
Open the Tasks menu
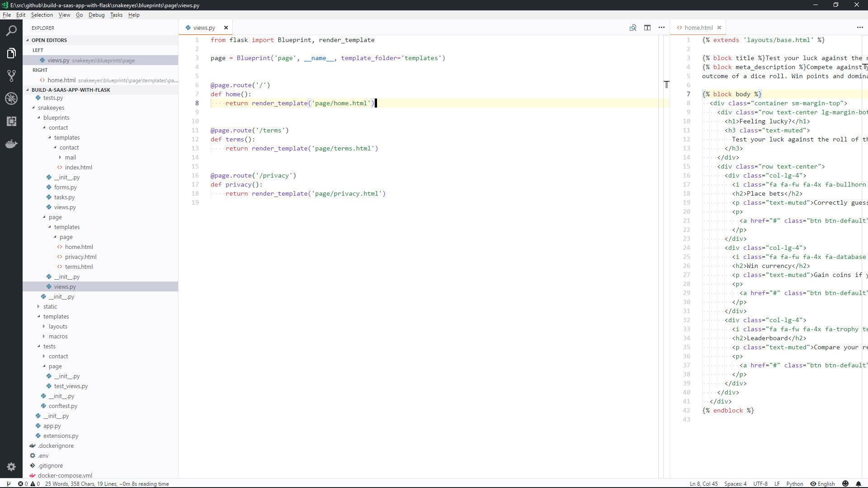(x=116, y=15)
